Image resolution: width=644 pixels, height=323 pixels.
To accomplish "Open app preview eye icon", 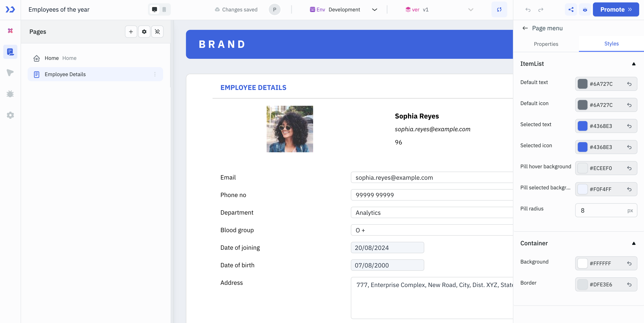I will (585, 9).
